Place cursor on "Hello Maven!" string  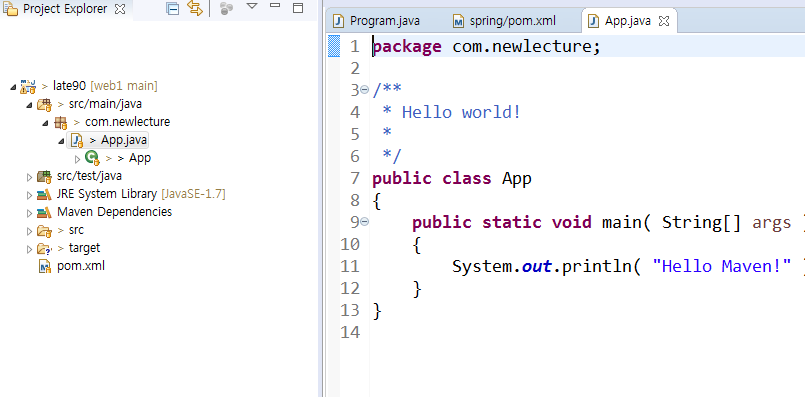coord(722,266)
